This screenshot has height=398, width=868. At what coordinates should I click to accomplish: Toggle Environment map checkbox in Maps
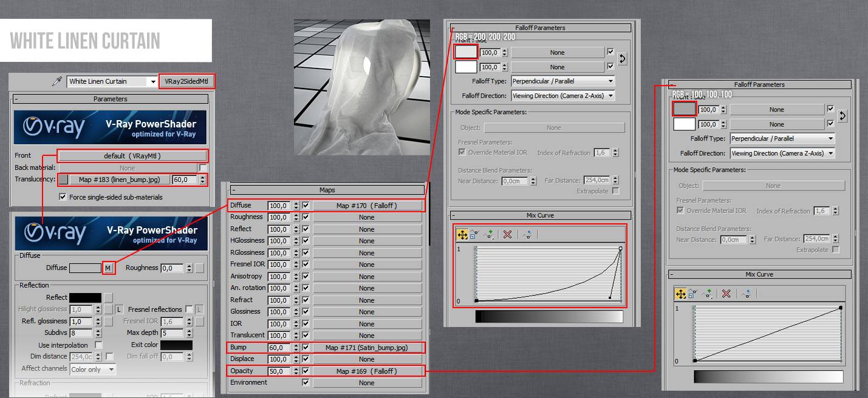click(306, 382)
